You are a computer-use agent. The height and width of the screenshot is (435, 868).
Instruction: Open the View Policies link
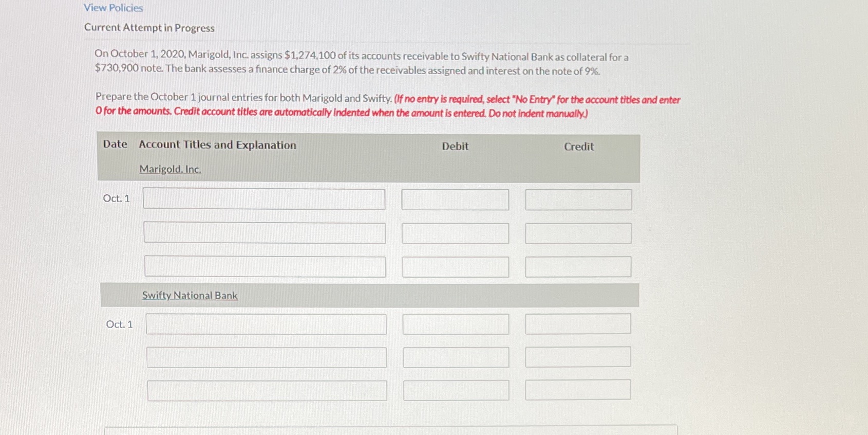tap(112, 8)
